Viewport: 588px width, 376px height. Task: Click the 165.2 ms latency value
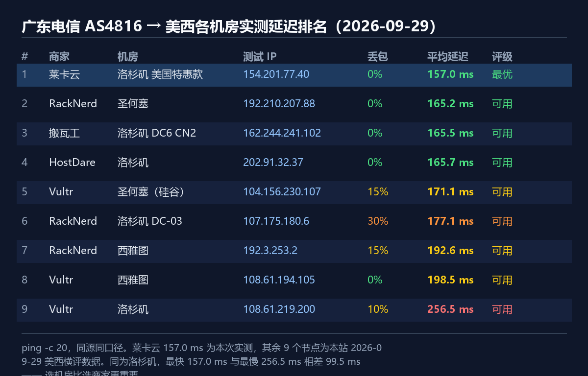click(450, 104)
